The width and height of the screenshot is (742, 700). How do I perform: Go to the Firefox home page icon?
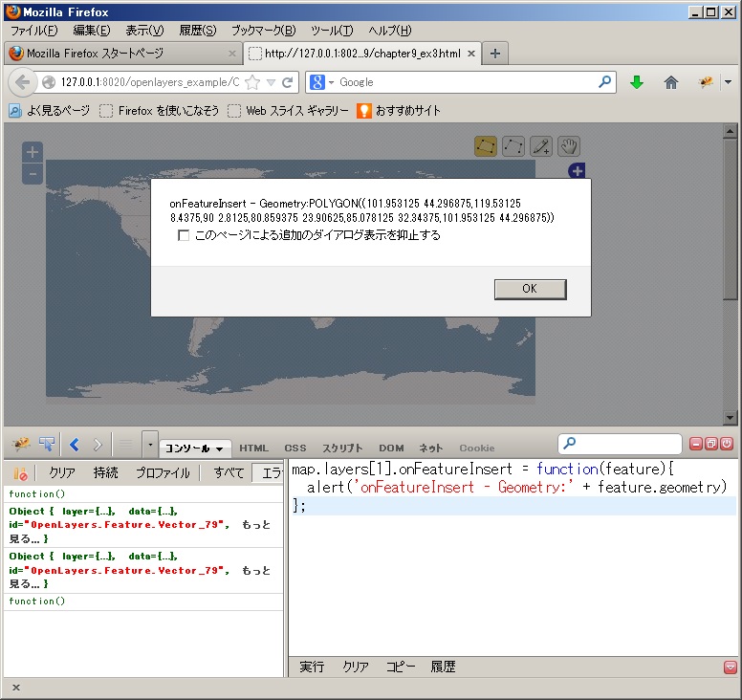point(671,82)
